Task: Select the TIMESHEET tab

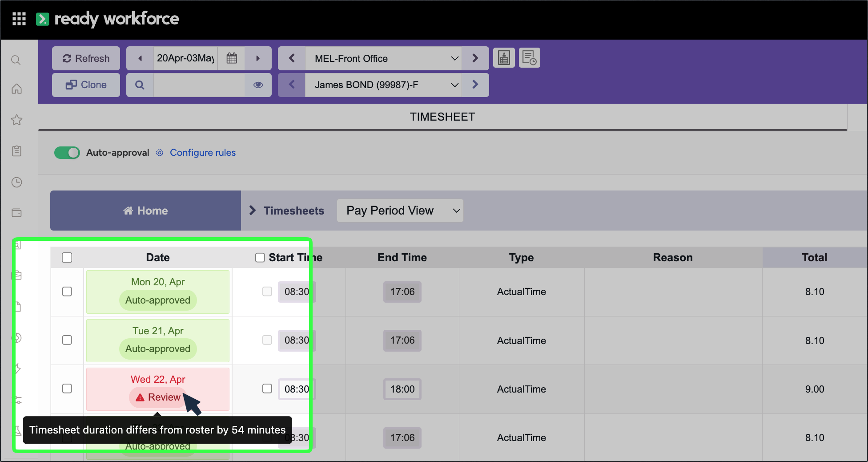Action: tap(442, 117)
